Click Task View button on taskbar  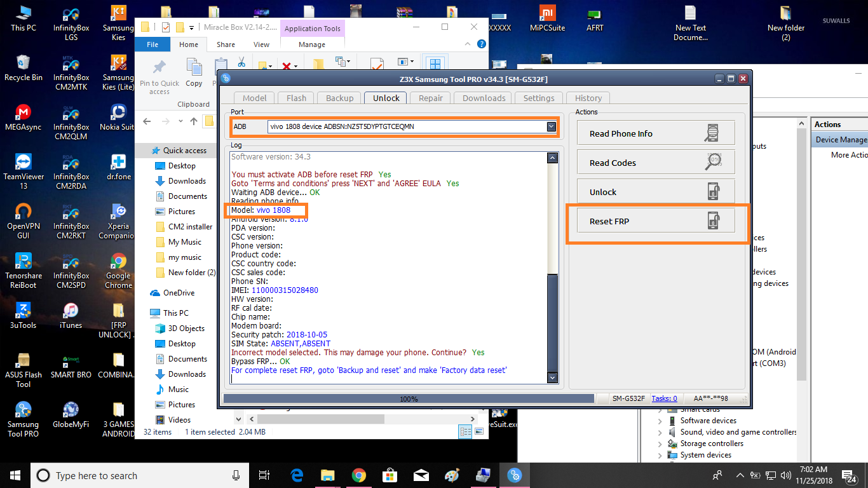coord(265,475)
